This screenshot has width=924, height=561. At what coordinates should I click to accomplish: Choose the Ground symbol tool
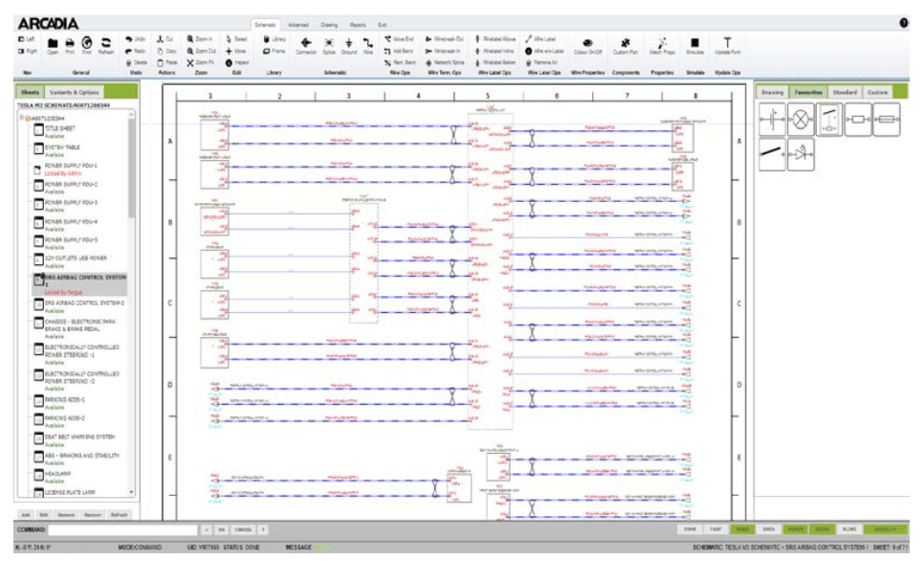(x=349, y=44)
